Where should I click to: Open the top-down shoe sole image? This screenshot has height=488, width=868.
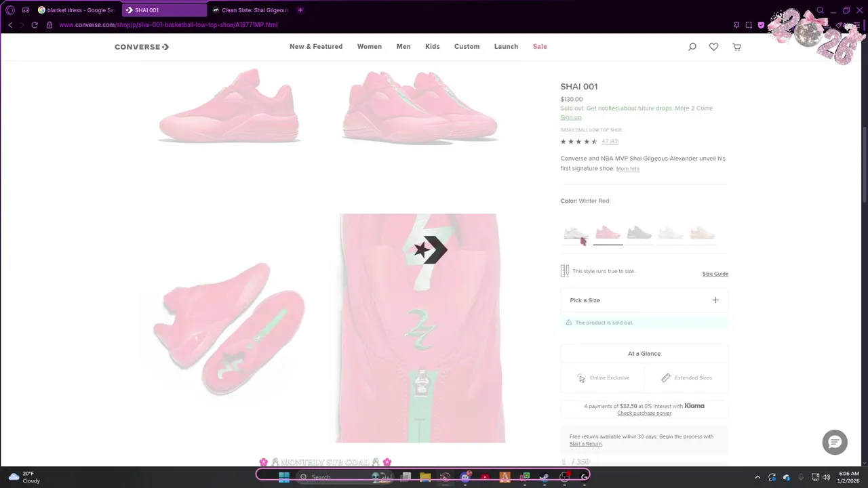pos(229,329)
